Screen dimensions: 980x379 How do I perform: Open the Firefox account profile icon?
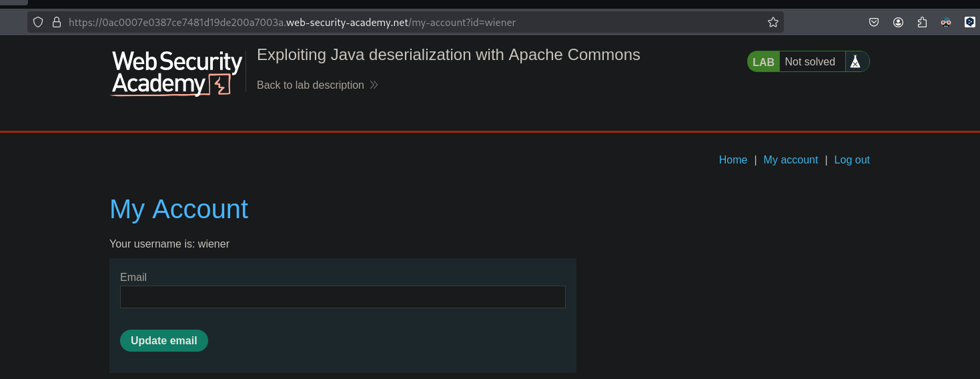898,22
